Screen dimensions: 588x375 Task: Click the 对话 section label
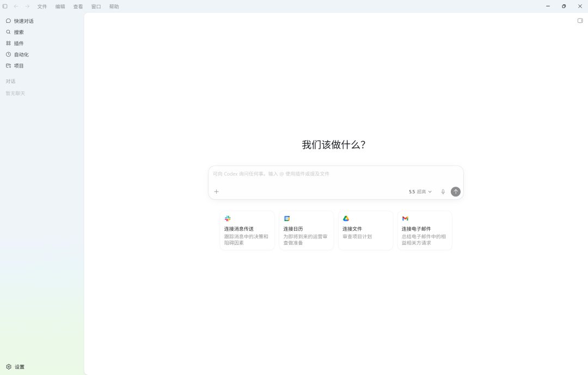pos(10,82)
